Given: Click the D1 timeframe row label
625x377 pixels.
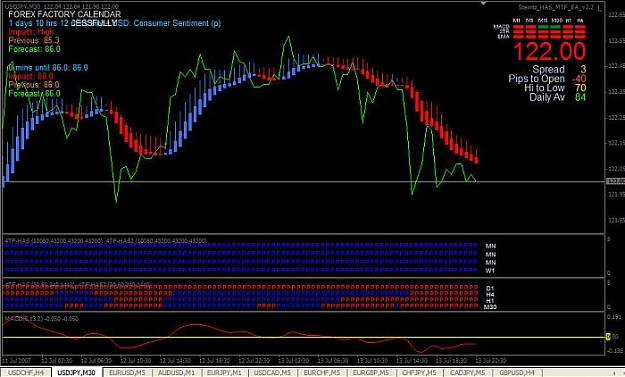Looking at the screenshot, I should (x=490, y=288).
